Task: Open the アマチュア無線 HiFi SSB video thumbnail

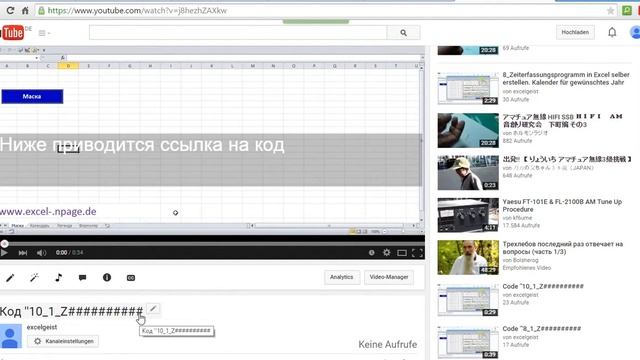Action: pyautogui.click(x=468, y=131)
